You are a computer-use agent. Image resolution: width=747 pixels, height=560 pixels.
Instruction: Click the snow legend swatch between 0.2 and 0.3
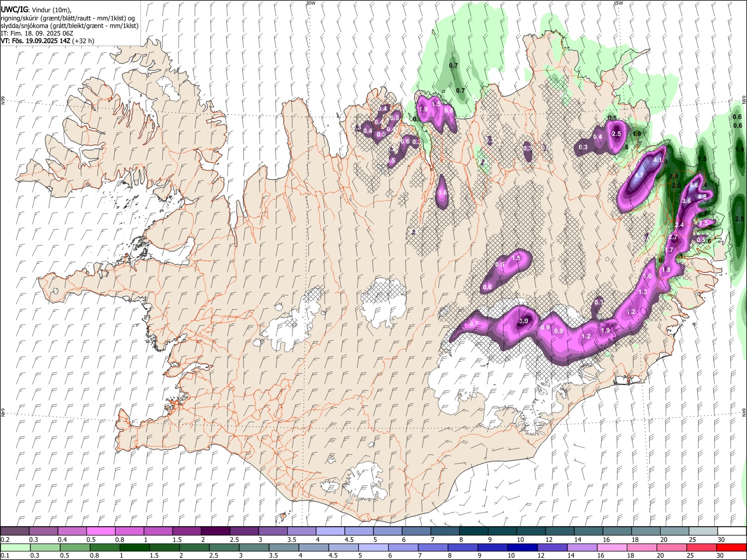(15, 531)
